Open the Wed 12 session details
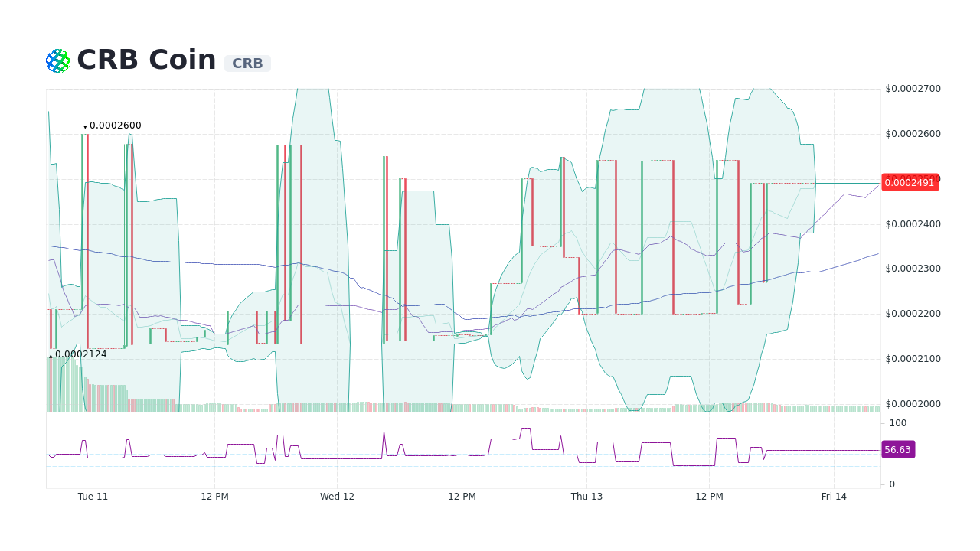This screenshot has width=980, height=551. (337, 496)
